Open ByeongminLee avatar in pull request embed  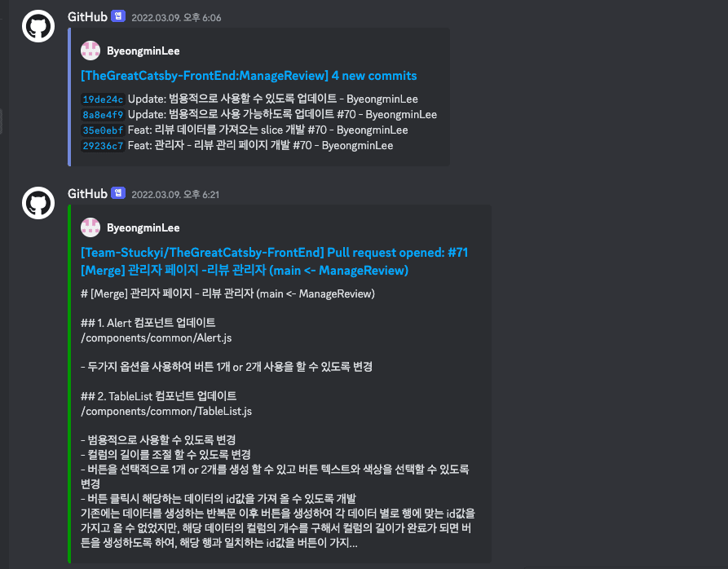tap(90, 227)
